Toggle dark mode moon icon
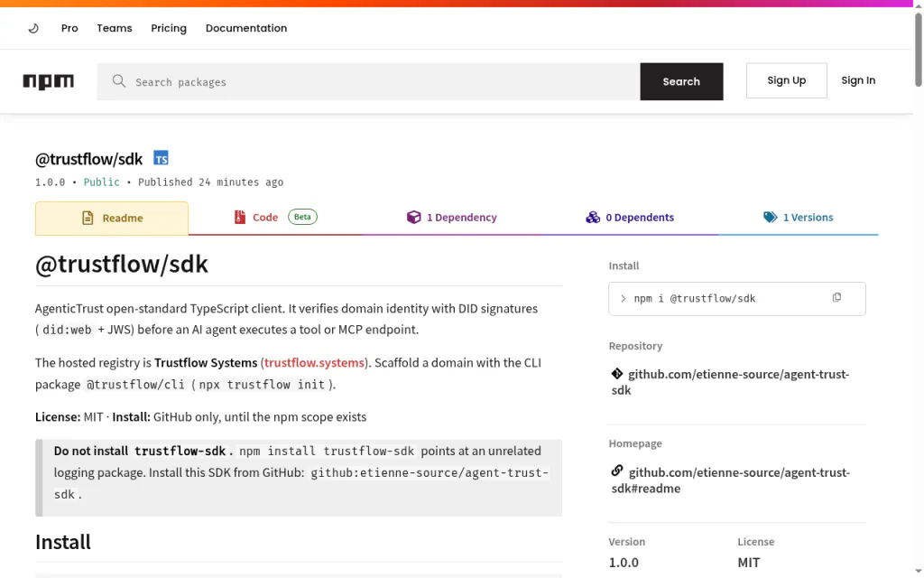This screenshot has height=578, width=924. [x=33, y=28]
